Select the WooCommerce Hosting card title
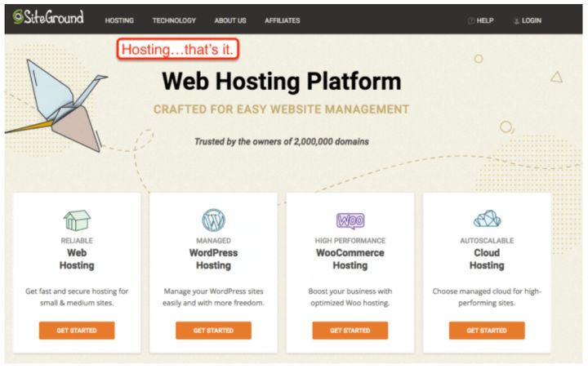Image resolution: width=588 pixels, height=369 pixels. click(x=350, y=259)
